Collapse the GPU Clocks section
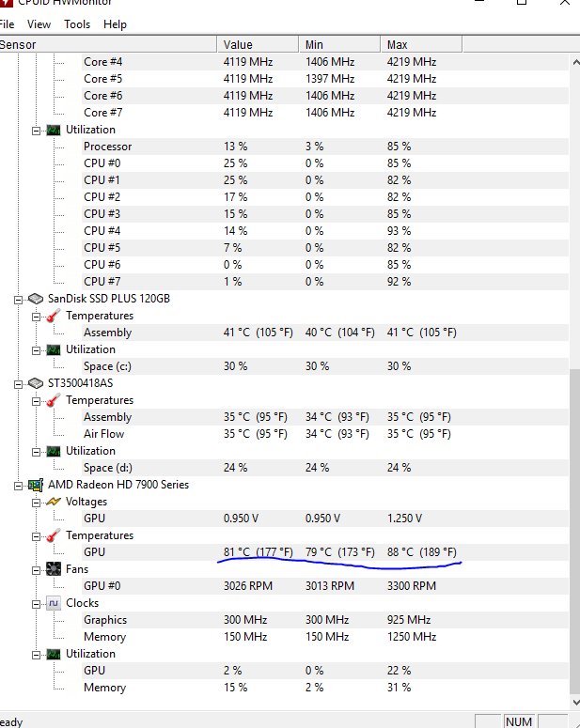The image size is (580, 728). tap(36, 605)
